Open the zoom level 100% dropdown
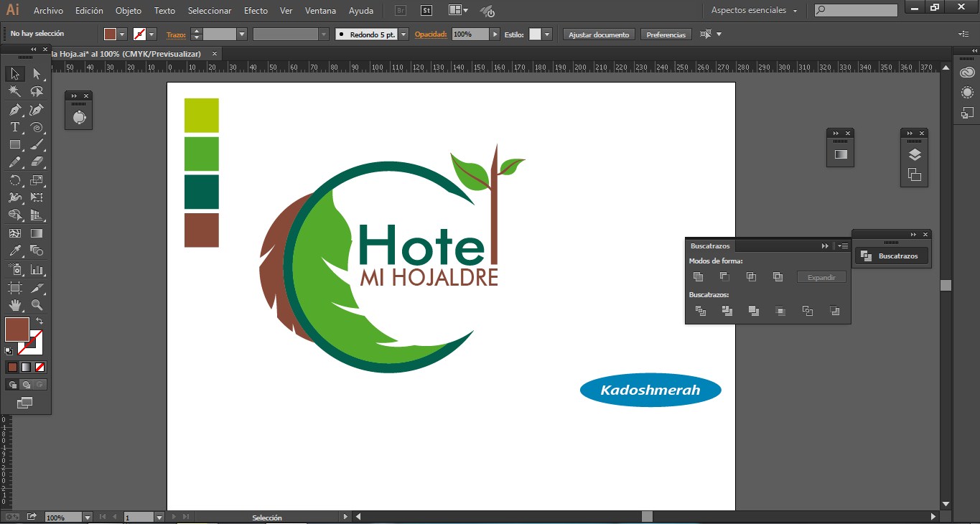980x524 pixels. click(x=88, y=517)
